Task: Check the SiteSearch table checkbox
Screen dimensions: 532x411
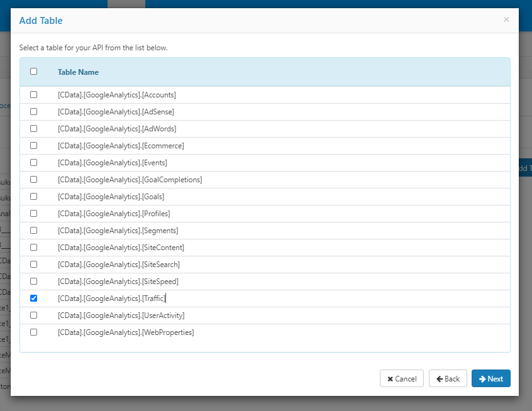Action: (x=33, y=264)
